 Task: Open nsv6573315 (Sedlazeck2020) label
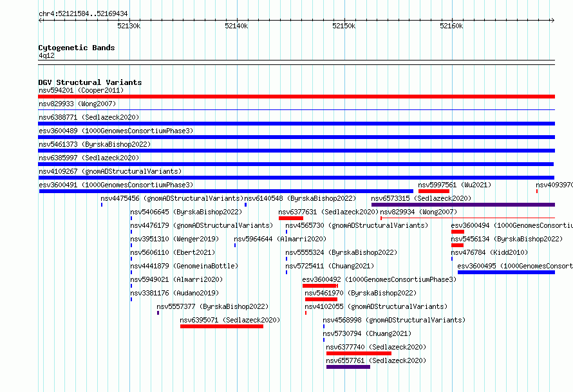tap(421, 198)
